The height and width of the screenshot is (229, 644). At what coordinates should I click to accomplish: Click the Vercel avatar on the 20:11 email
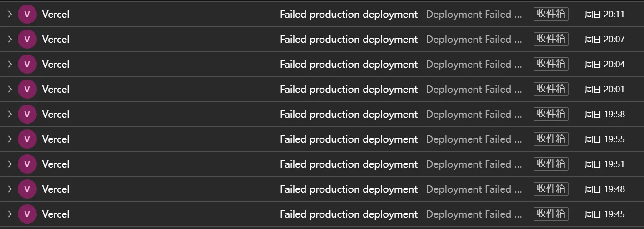(27, 14)
